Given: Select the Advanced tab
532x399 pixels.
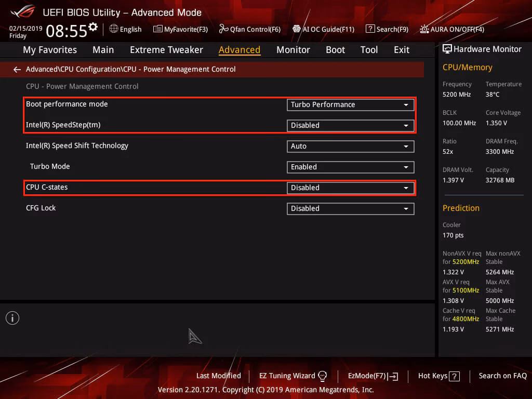Looking at the screenshot, I should 240,50.
